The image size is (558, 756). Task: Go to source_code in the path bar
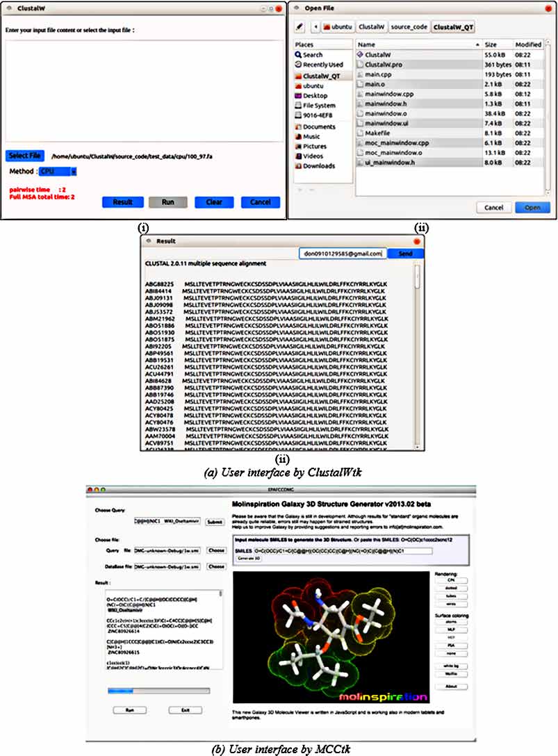[409, 27]
